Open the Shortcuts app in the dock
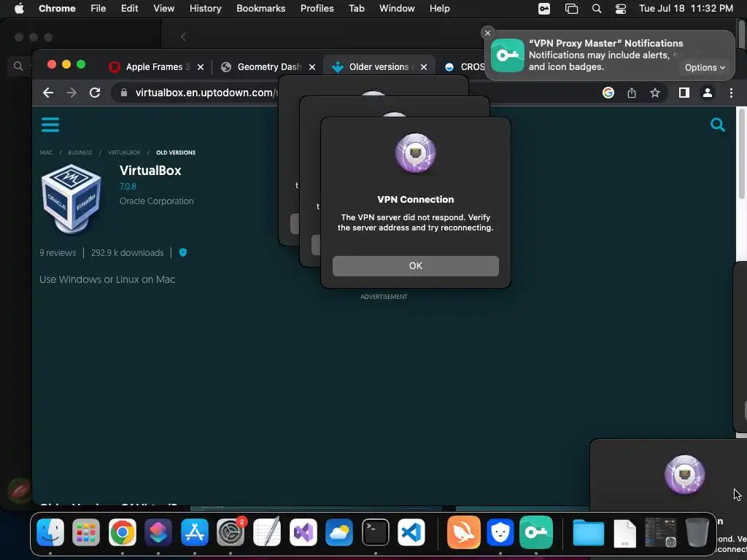The width and height of the screenshot is (747, 560). point(158,532)
